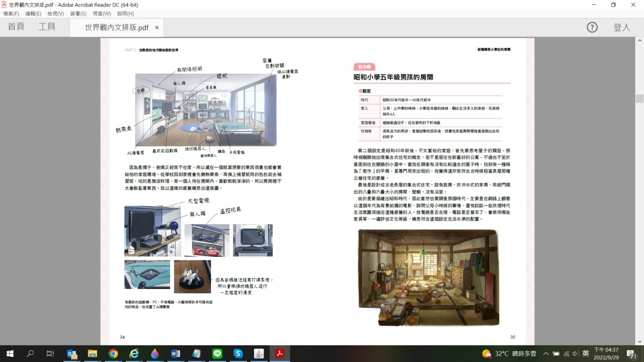Open the notepad-like app on the taskbar

196,354
